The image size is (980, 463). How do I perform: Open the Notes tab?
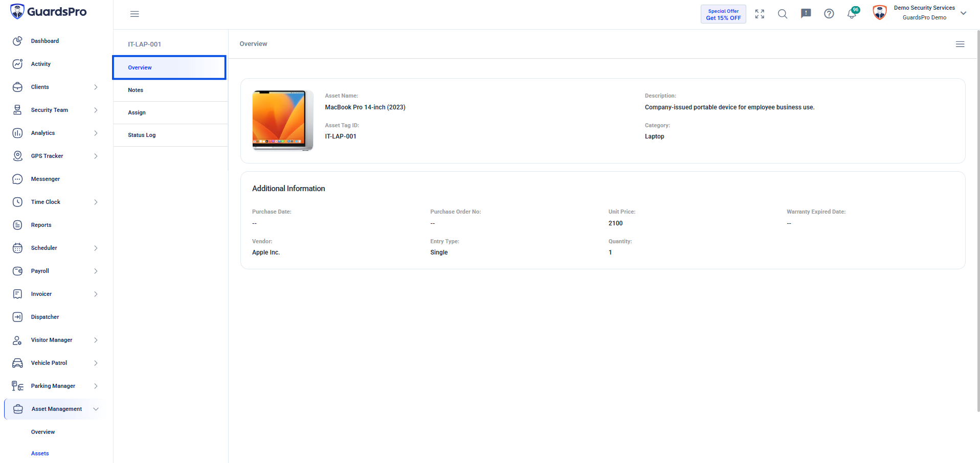[x=170, y=90]
